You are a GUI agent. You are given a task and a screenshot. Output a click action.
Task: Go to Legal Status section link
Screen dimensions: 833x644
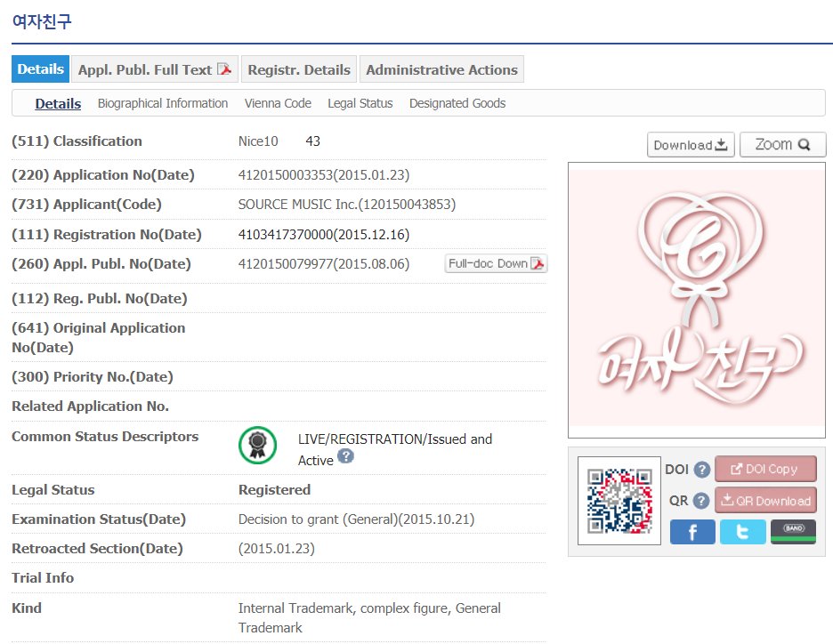[x=360, y=103]
